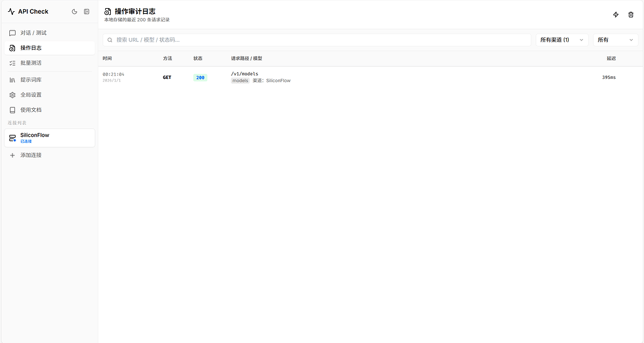Image resolution: width=644 pixels, height=343 pixels.
Task: Click the SiliconFlow server icon
Action: point(12,139)
